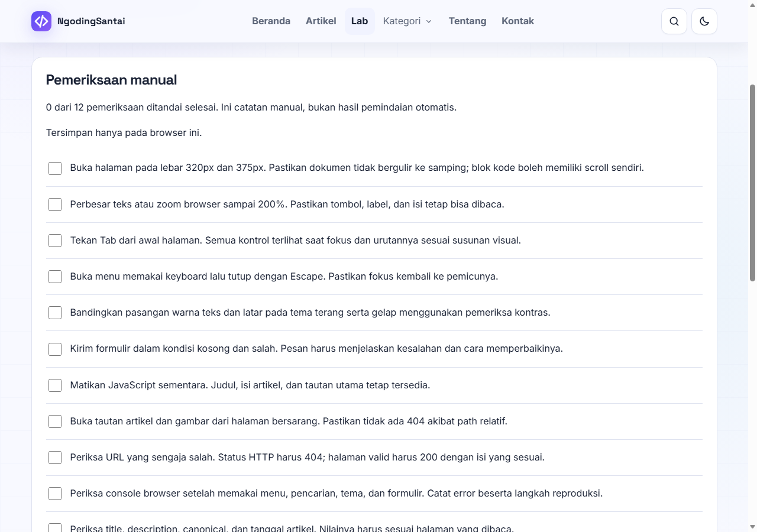Tick the nested page 404 path check
Screen dimensions: 757x532
pyautogui.click(x=55, y=421)
